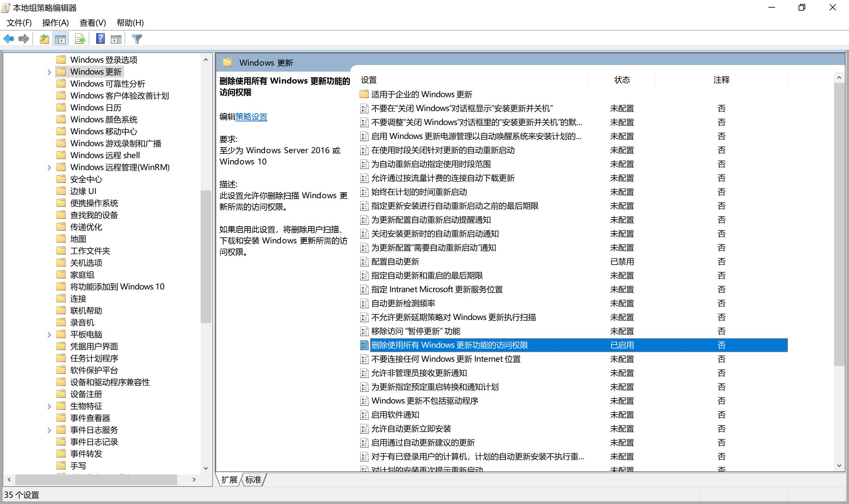Viewport: 849px width, 504px height.
Task: Click the export list toolbar icon
Action: [x=80, y=38]
